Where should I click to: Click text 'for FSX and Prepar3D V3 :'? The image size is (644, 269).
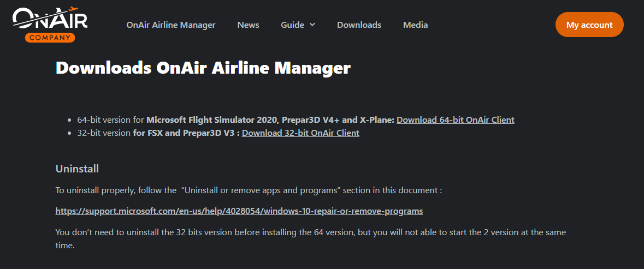[x=186, y=133]
